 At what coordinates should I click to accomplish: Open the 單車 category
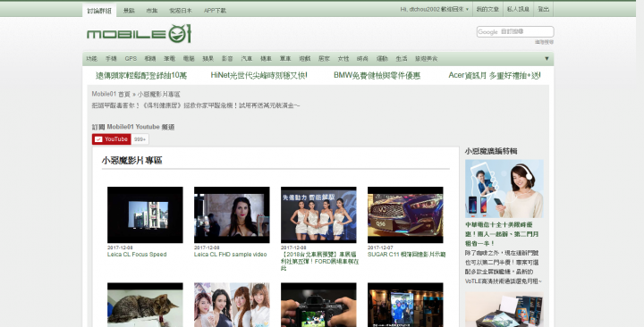point(285,59)
